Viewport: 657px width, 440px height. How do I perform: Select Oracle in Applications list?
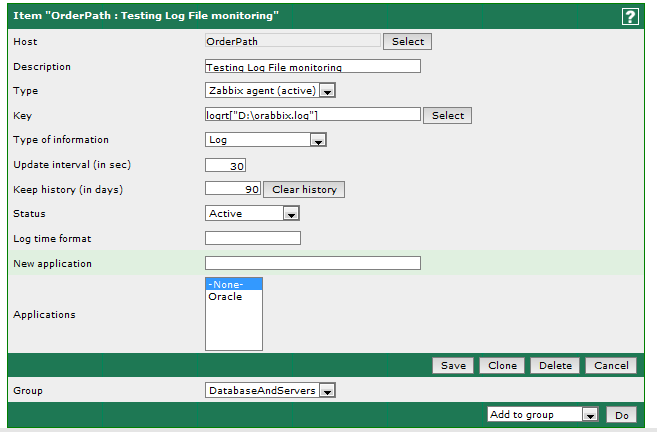pyautogui.click(x=225, y=297)
